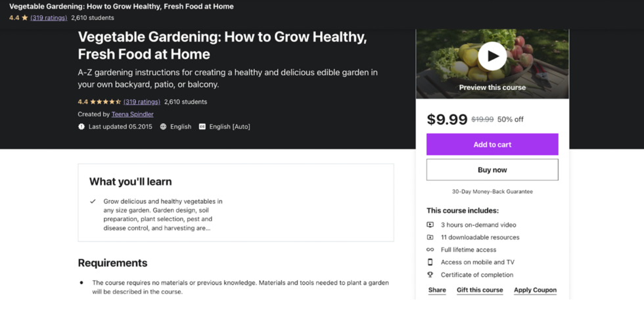Screen dimensions: 644x317
Task: Click the downloadable resources icon
Action: click(x=430, y=237)
